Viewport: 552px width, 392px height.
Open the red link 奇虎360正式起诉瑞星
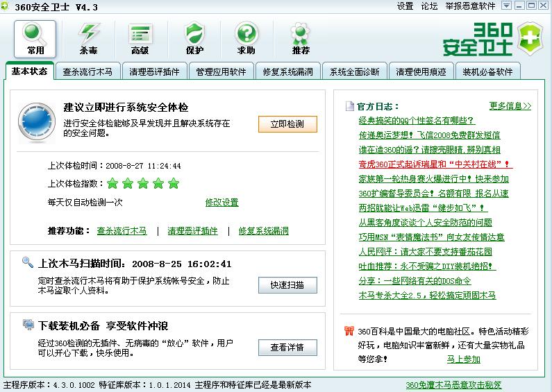(x=435, y=164)
